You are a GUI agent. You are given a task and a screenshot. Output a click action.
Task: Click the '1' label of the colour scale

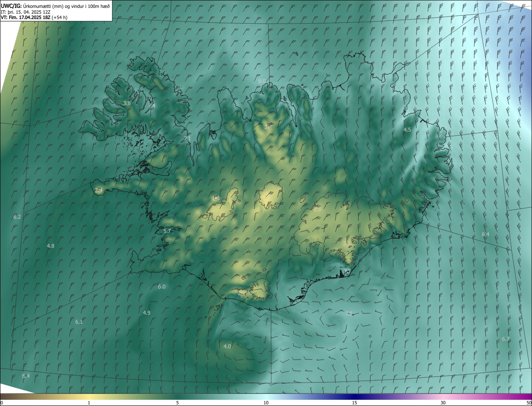(89, 403)
